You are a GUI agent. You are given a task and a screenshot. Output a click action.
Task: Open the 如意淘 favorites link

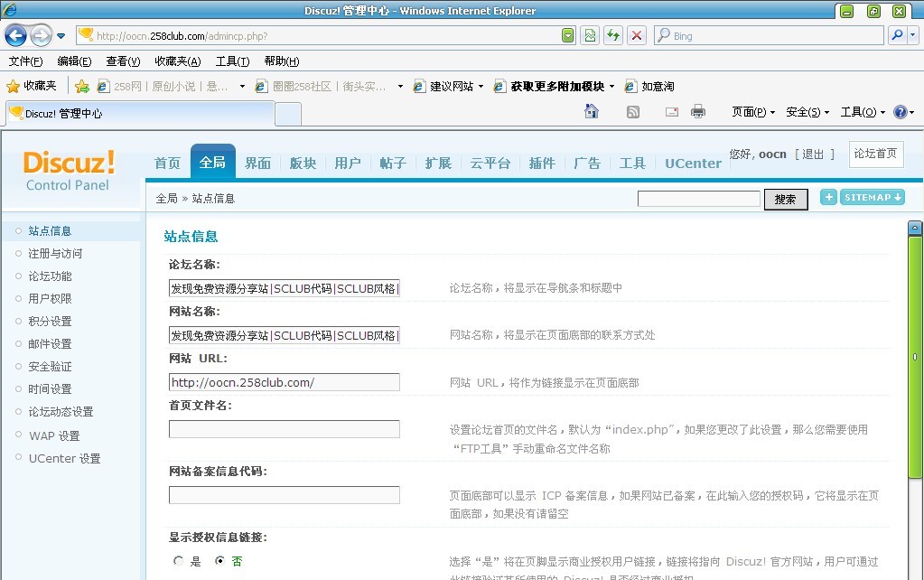coord(649,87)
